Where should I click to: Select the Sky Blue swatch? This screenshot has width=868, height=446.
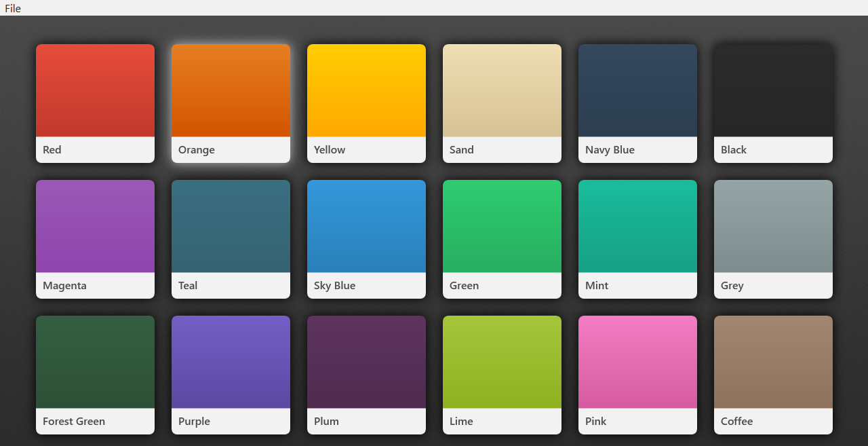pos(366,239)
